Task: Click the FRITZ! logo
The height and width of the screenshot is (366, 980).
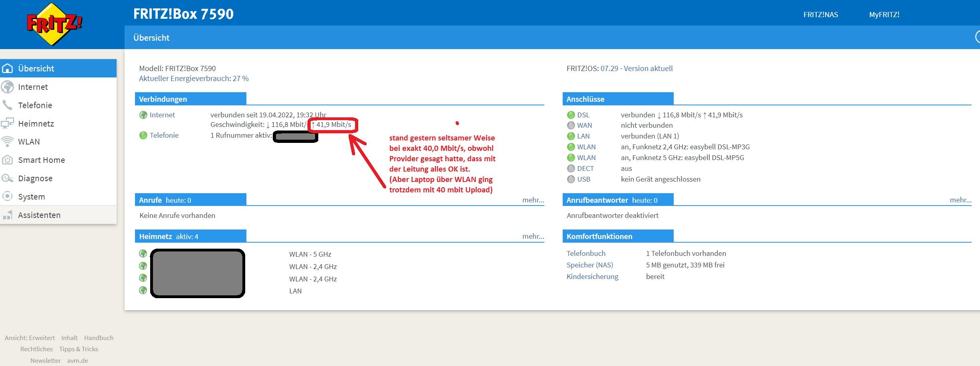Action: tap(54, 24)
